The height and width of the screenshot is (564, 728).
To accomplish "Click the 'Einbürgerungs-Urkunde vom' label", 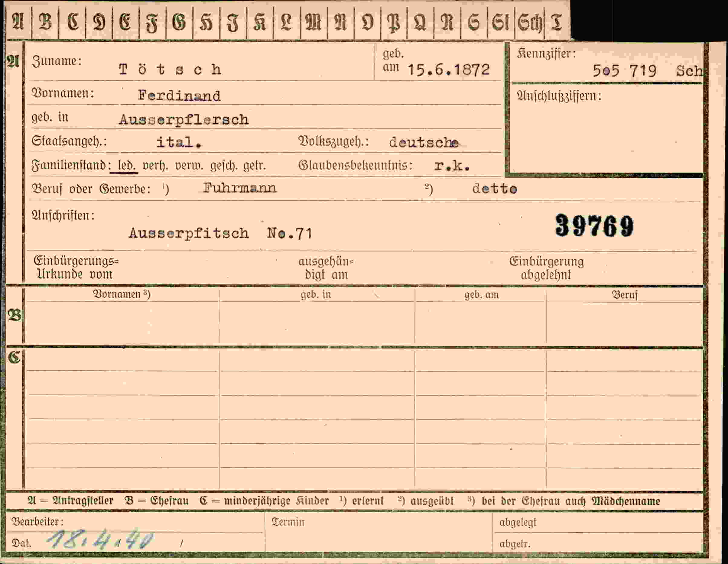I will pos(76,267).
